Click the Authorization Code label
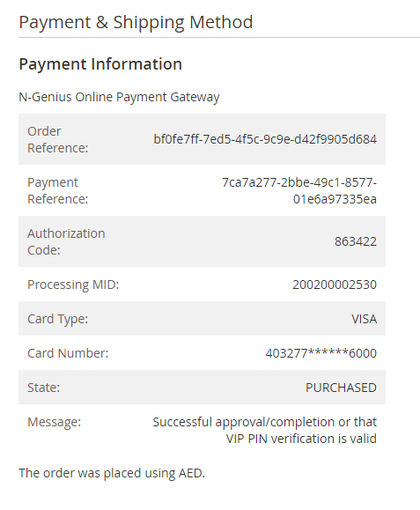Screen dimensions: 420x510 click(66, 241)
